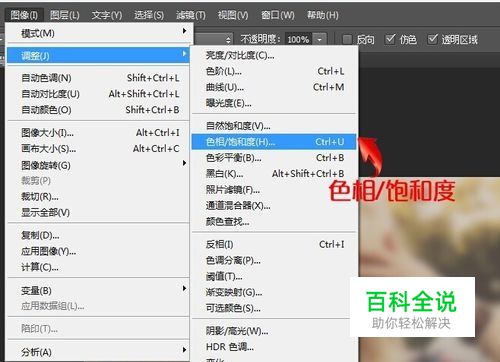Choose 裁切(R) command
This screenshot has height=362, width=500.
coord(98,196)
